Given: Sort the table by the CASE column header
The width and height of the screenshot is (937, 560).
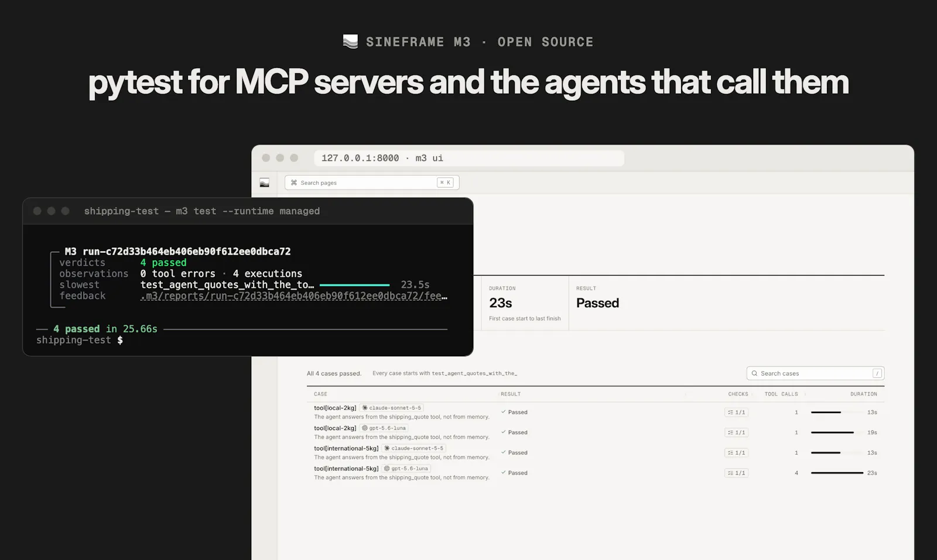Looking at the screenshot, I should pos(320,394).
